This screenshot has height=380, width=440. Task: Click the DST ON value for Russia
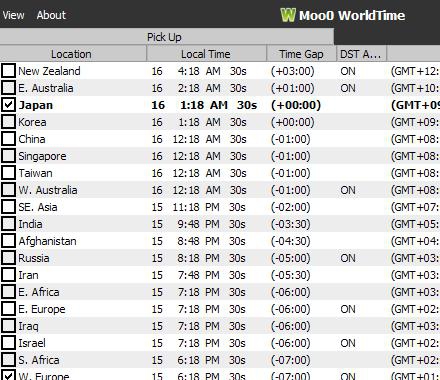348,258
